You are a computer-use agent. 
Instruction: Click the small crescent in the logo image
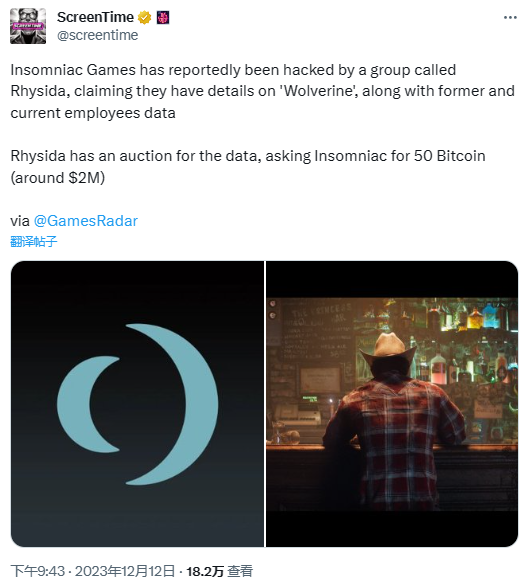88,404
